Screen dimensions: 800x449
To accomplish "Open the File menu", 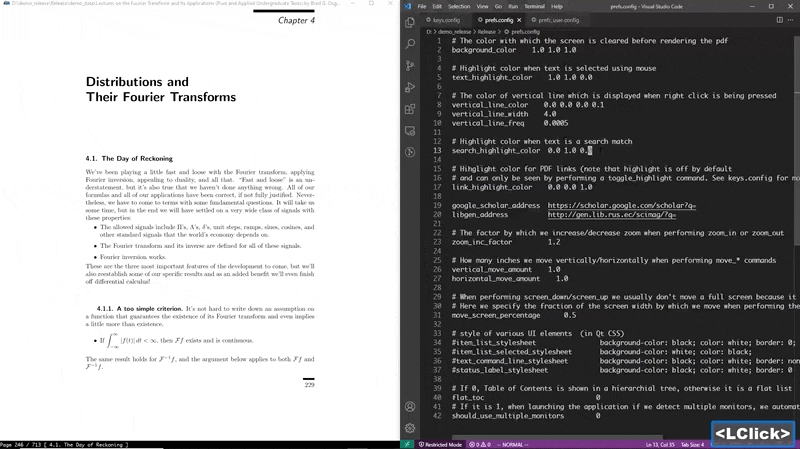I will point(421,7).
